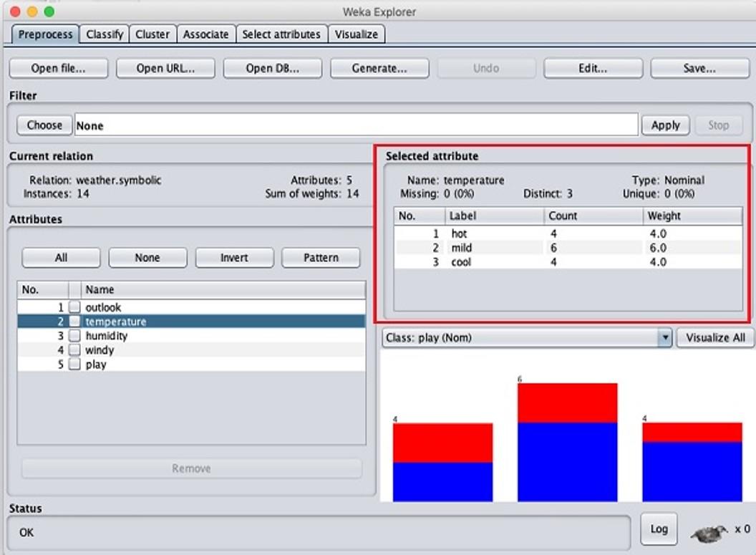The image size is (756, 555).
Task: Invert the attribute selection
Action: 234,257
